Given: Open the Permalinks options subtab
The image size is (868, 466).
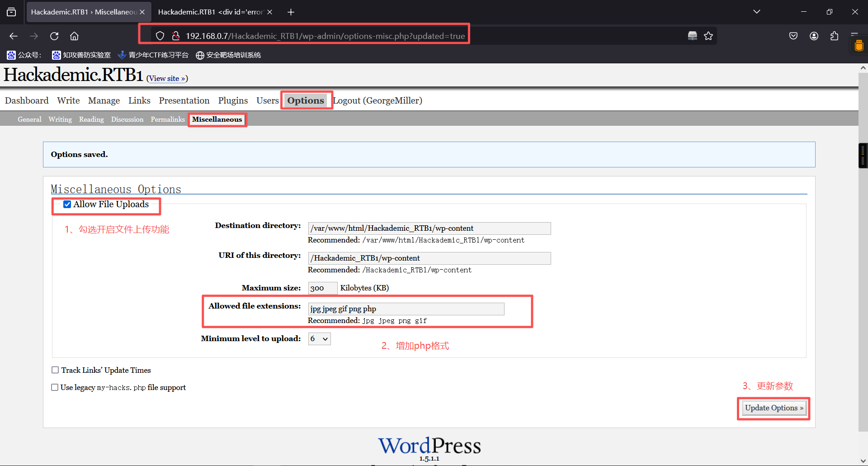Looking at the screenshot, I should [168, 119].
